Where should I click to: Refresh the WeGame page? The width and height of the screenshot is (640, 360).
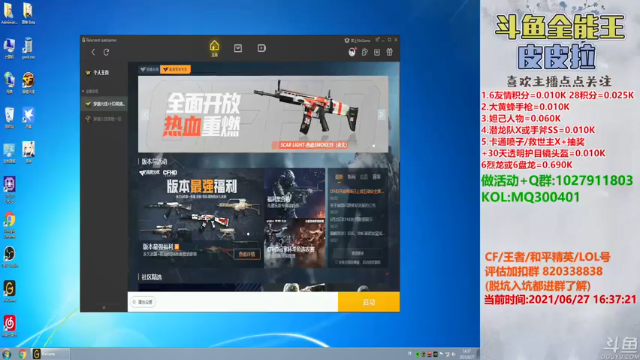pos(106,52)
